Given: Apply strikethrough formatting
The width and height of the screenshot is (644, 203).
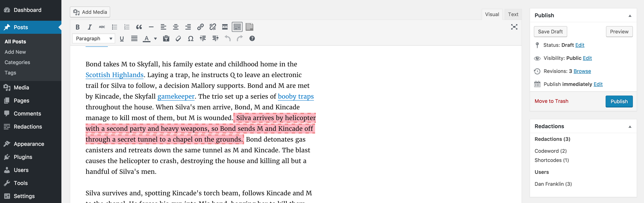Looking at the screenshot, I should [x=102, y=27].
